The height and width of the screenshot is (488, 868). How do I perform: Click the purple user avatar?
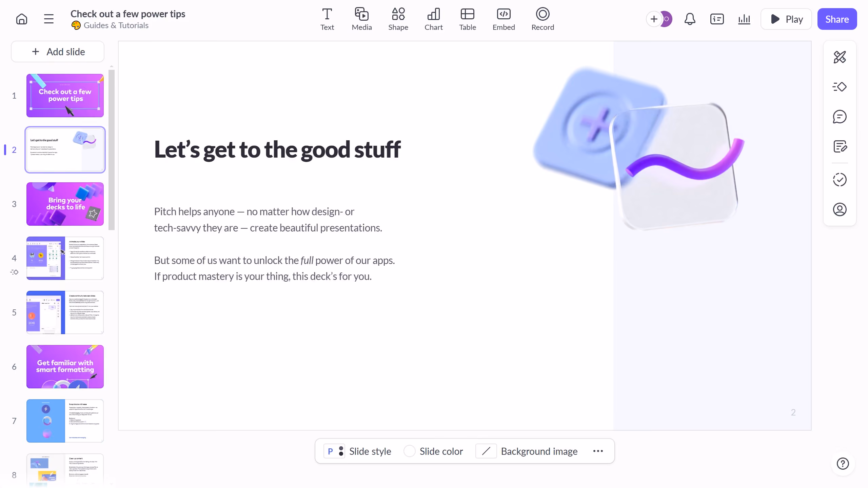coord(667,19)
